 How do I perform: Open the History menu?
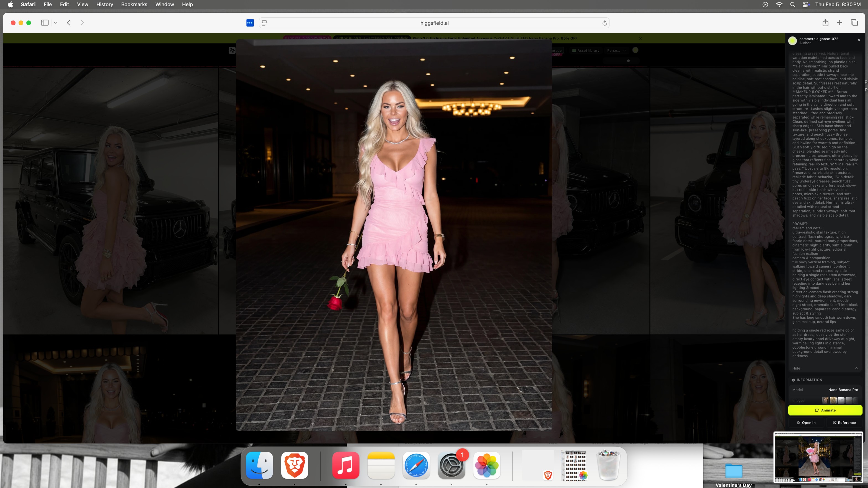click(104, 4)
